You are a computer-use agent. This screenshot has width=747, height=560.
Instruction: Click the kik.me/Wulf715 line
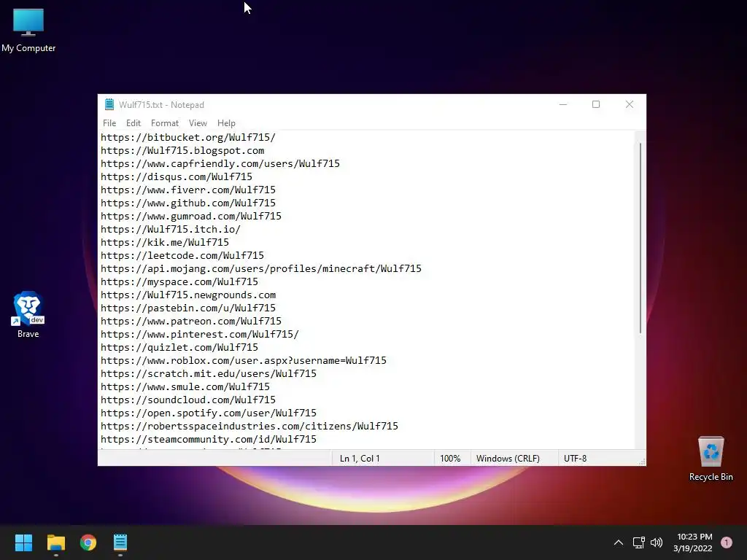(164, 242)
